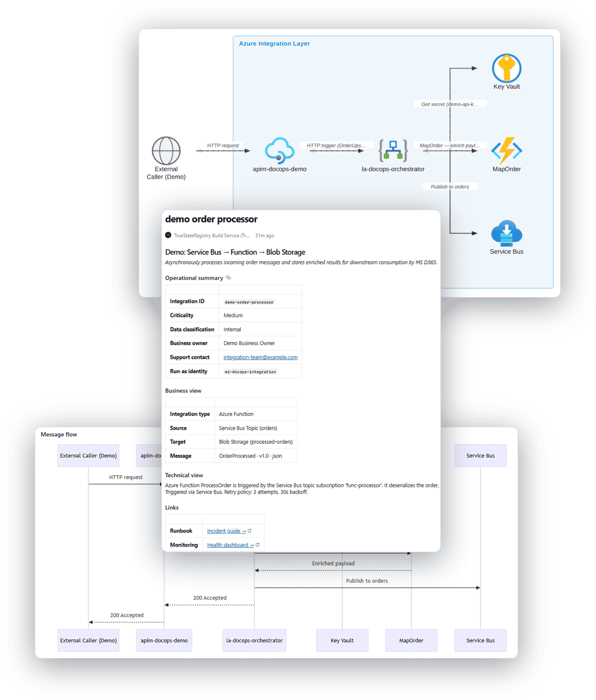Click the 'MapOrder — enrich payl…' edge label
The height and width of the screenshot is (700, 596).
click(x=450, y=145)
